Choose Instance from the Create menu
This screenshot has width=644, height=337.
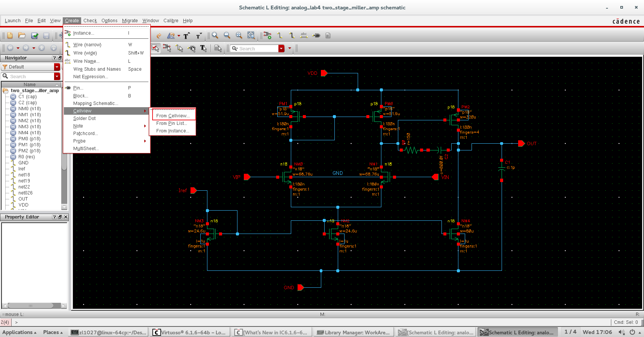coord(106,33)
